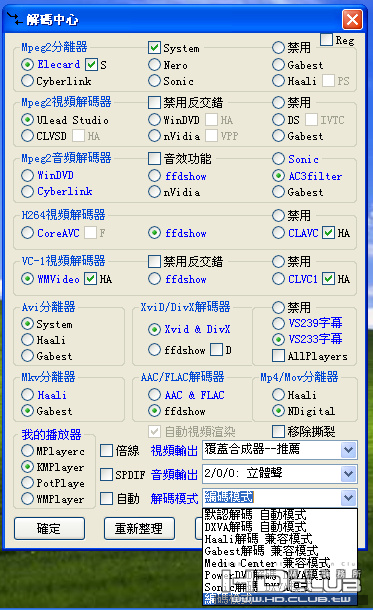Image resolution: width=373 pixels, height=610 pixels.
Task: Toggle HA checkbox next to CLAVC
Action: tap(329, 233)
